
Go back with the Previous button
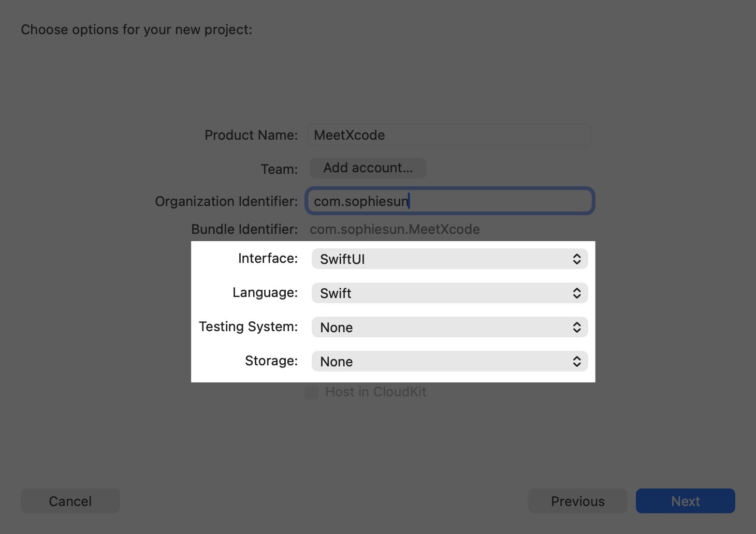point(578,501)
